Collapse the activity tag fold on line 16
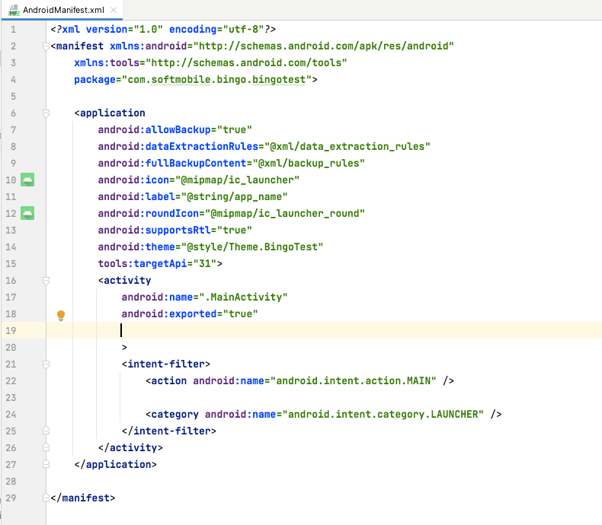The width and height of the screenshot is (602, 525). coord(46,280)
